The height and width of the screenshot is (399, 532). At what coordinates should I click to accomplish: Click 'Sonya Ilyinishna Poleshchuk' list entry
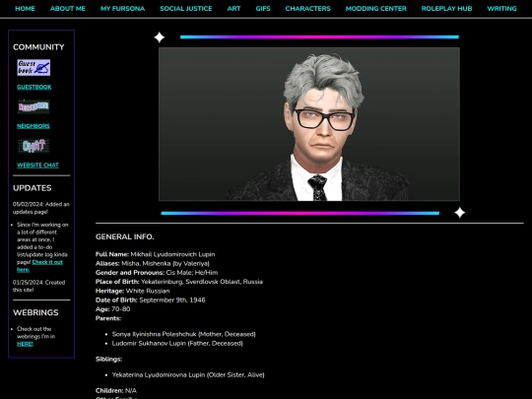[x=183, y=334]
